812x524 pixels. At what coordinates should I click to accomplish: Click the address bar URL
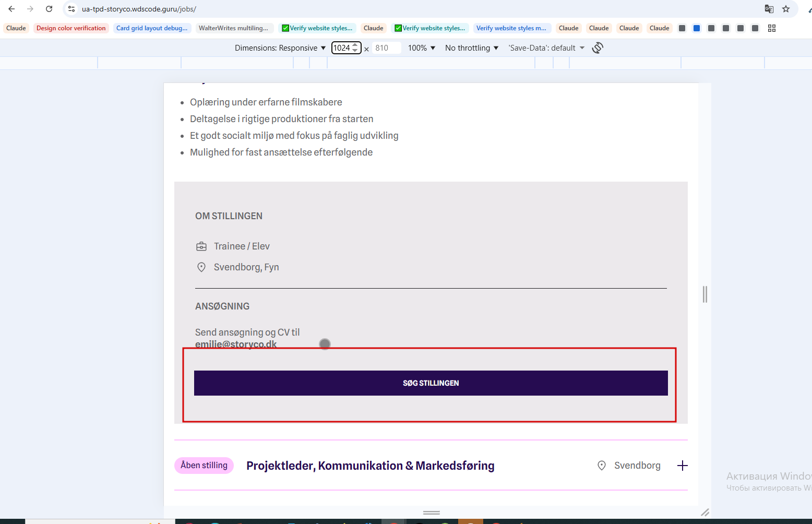[139, 9]
